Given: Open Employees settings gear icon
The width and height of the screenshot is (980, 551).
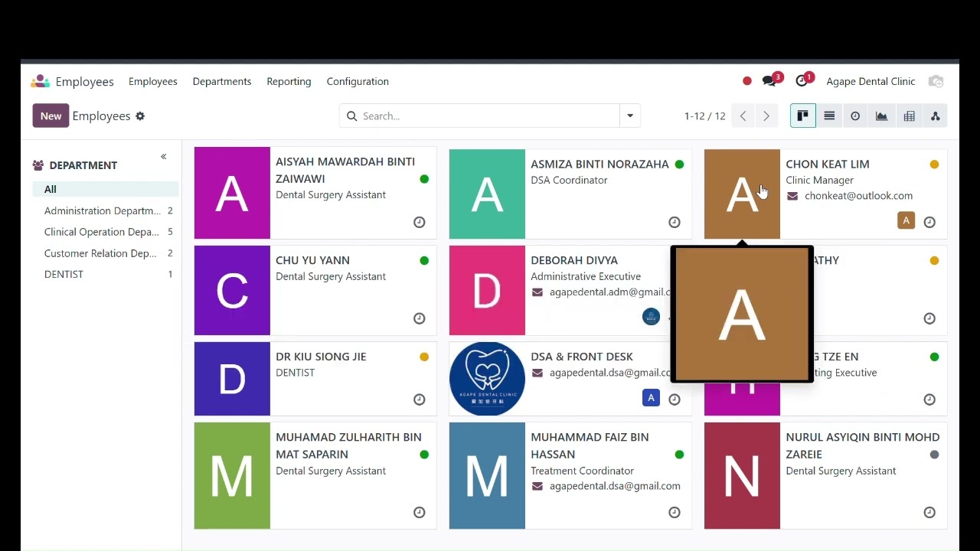Looking at the screenshot, I should point(140,116).
